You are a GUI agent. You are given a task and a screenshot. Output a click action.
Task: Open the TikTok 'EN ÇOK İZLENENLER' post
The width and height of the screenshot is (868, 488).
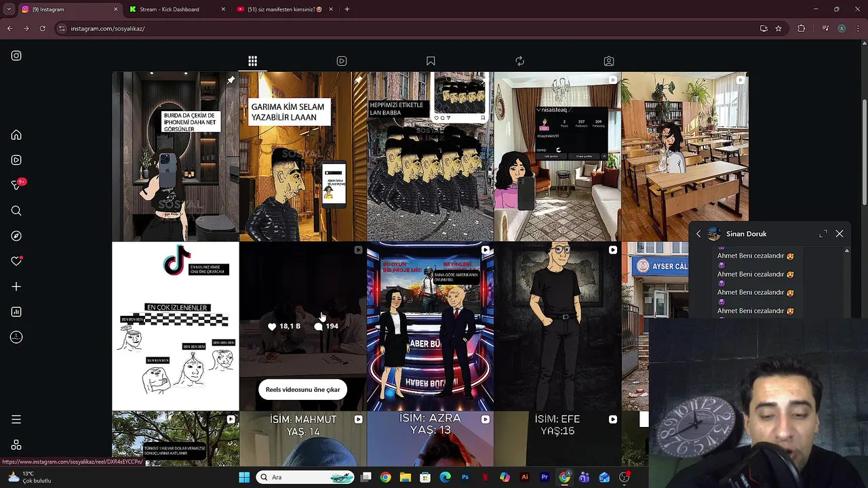click(x=176, y=327)
